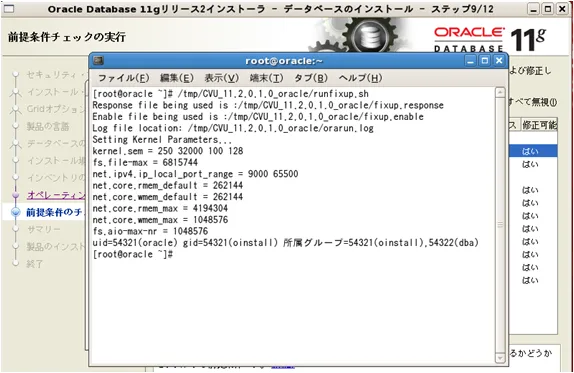Open the 端末(T) menu in terminal
This screenshot has height=373, width=574.
(266, 78)
